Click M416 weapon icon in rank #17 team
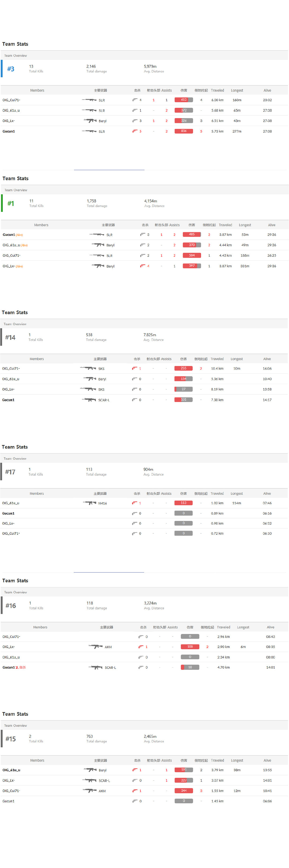This screenshot has width=289, height=868. (89, 503)
